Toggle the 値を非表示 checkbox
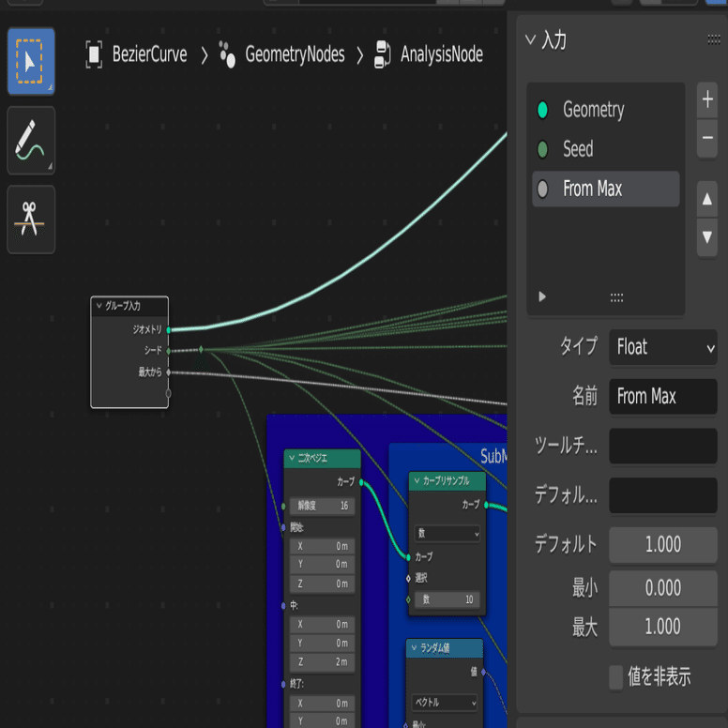 (x=616, y=677)
